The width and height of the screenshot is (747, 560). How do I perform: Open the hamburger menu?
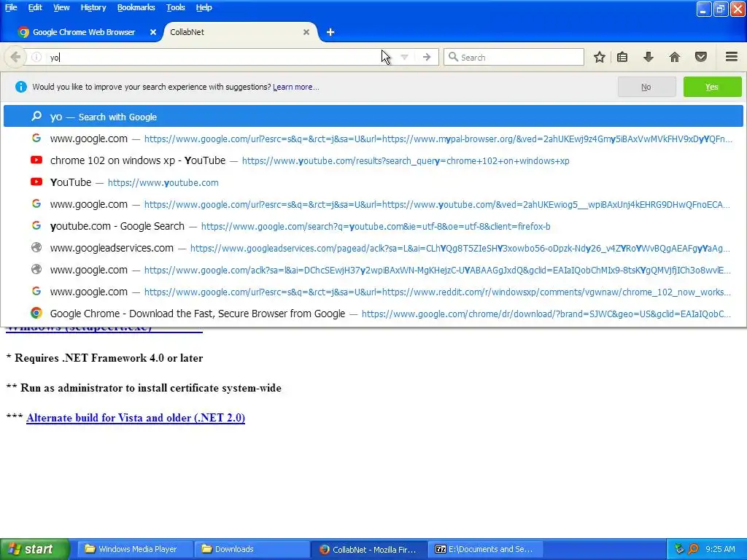pyautogui.click(x=731, y=57)
